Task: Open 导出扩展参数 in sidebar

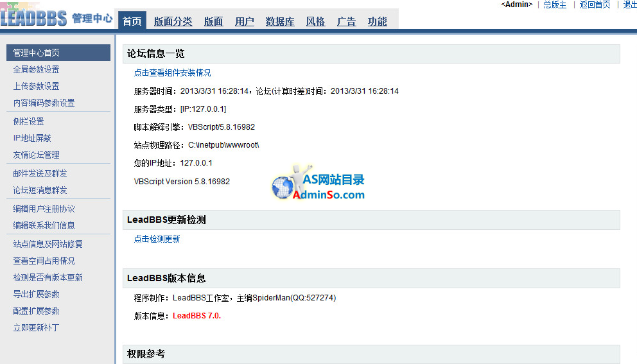Action: (x=36, y=294)
